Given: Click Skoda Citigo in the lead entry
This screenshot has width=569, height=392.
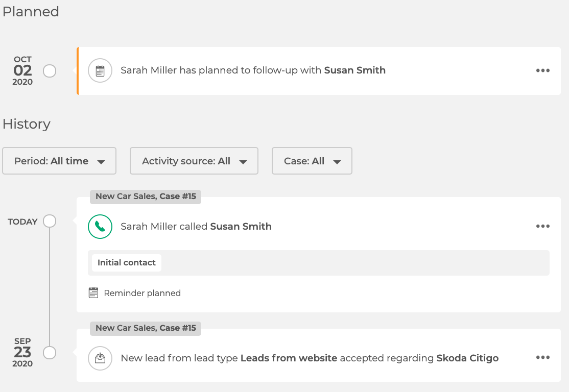Looking at the screenshot, I should [x=467, y=358].
